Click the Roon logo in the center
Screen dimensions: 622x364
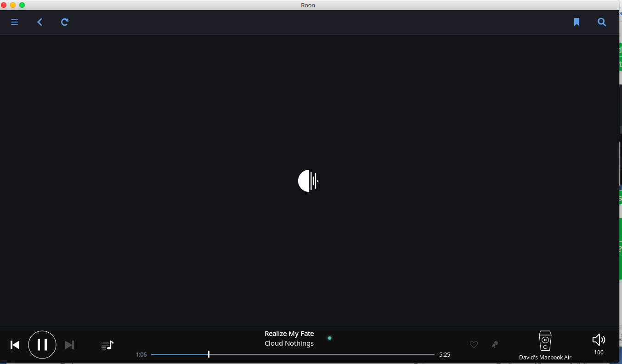pyautogui.click(x=308, y=181)
